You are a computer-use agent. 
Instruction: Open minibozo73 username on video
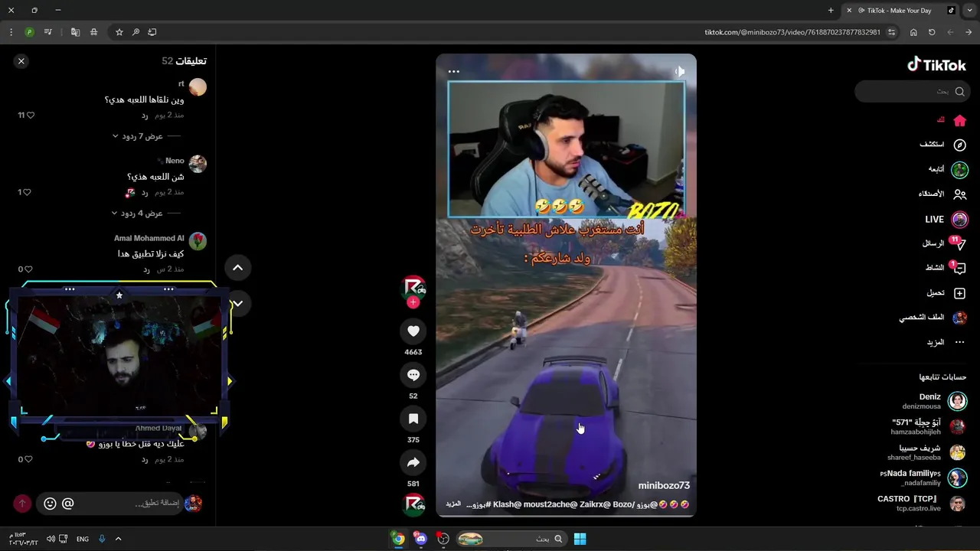point(664,485)
